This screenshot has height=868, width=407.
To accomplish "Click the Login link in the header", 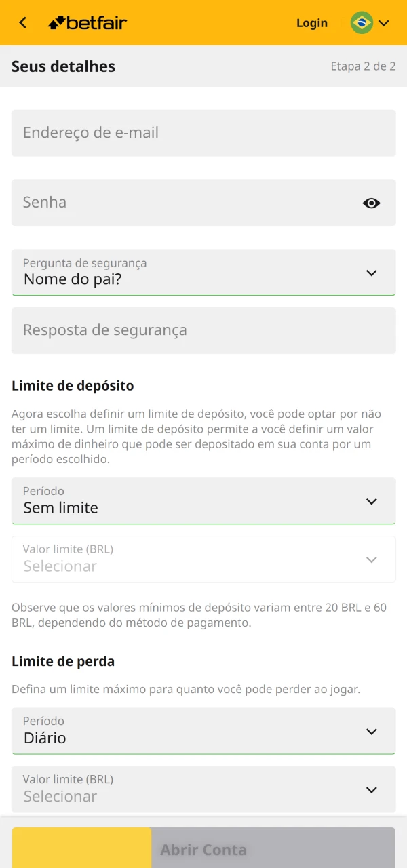I will click(x=312, y=22).
